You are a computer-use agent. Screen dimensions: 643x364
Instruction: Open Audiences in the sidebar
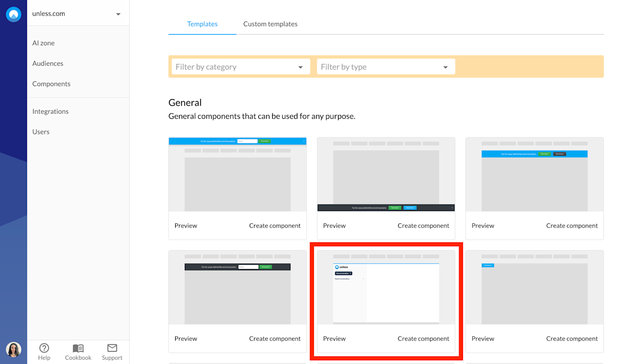(x=48, y=63)
